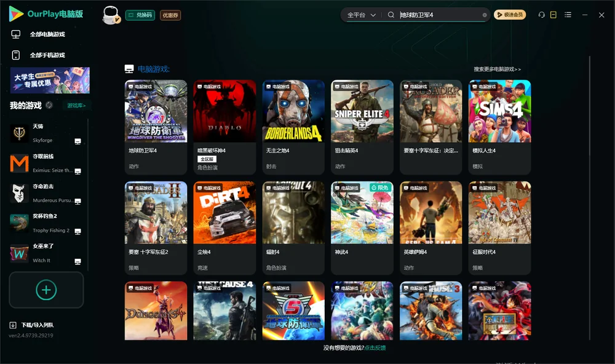Screen dimensions: 615x364
Task: Open the list menu icon in title bar
Action: [568, 15]
